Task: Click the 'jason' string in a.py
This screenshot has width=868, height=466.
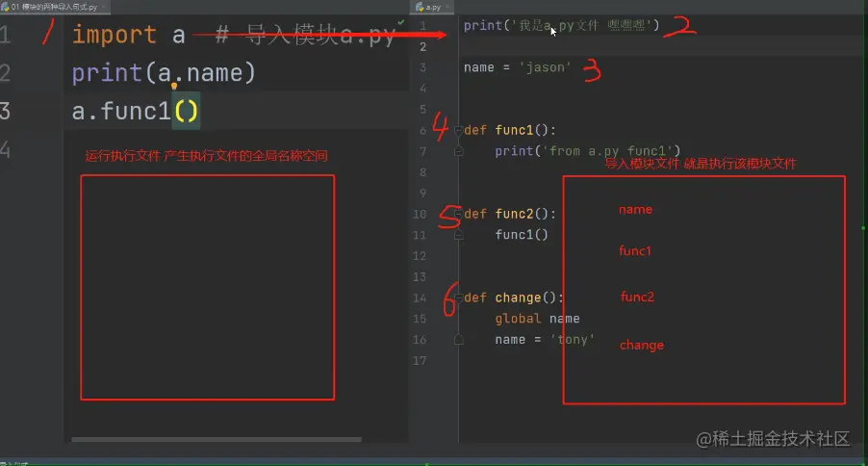Action: (545, 67)
